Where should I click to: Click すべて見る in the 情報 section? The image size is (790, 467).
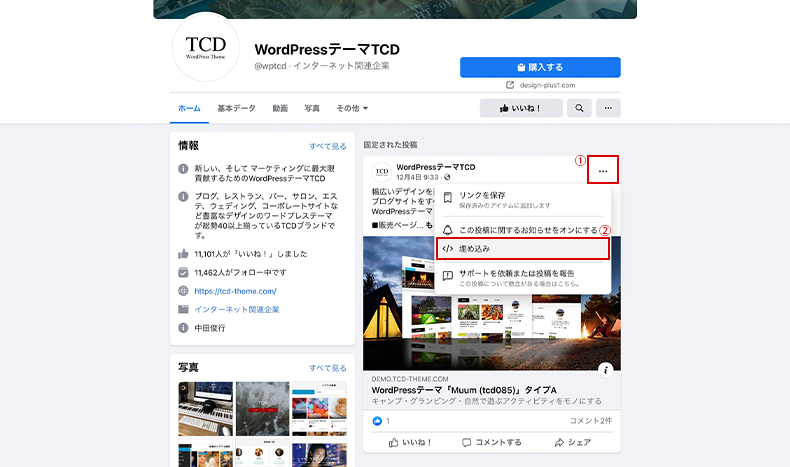click(x=327, y=146)
